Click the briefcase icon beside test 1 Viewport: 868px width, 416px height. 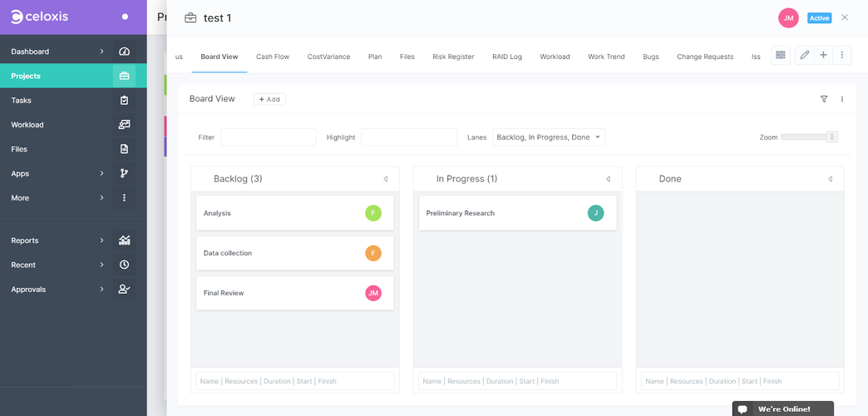pos(190,17)
